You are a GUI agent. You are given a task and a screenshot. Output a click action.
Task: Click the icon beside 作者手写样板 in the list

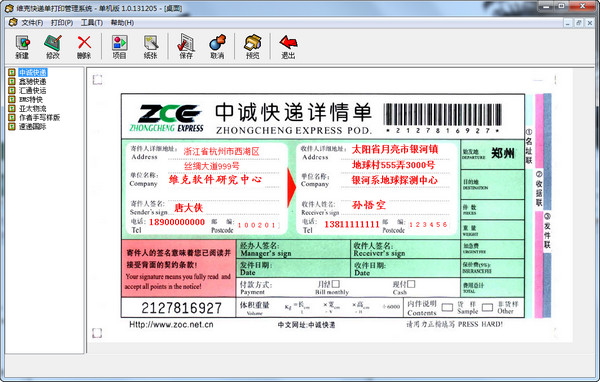click(12, 117)
